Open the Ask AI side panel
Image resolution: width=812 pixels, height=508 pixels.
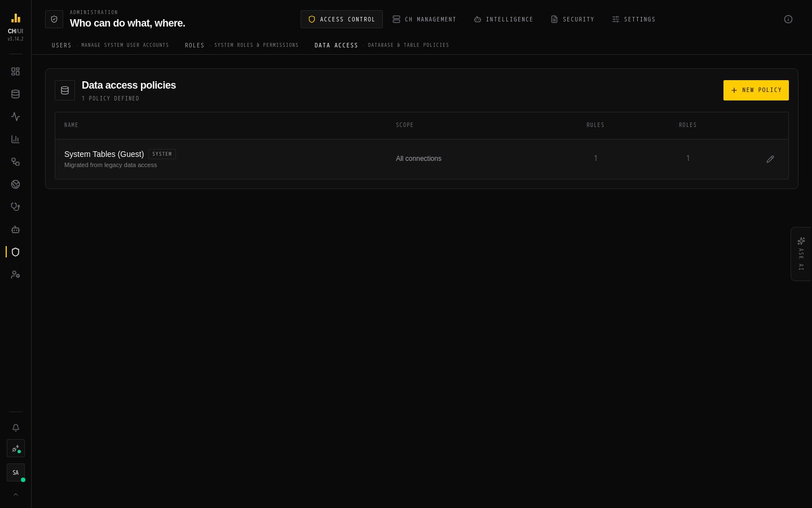click(801, 254)
